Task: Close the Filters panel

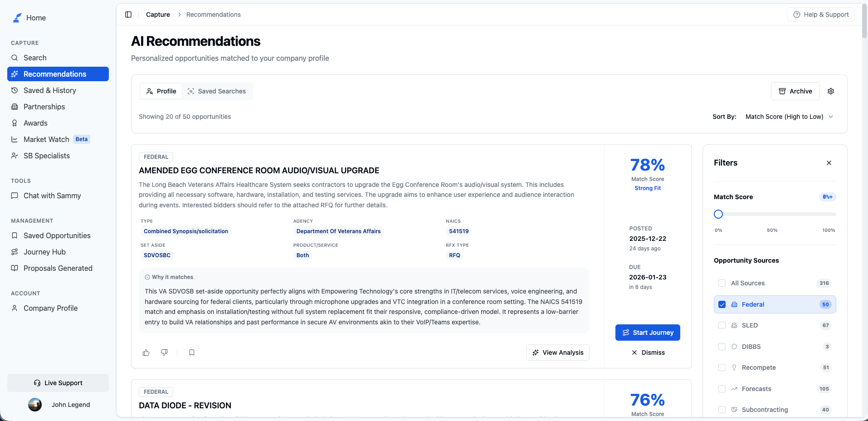Action: (829, 163)
